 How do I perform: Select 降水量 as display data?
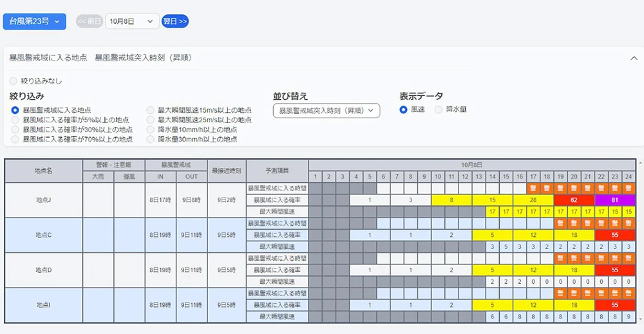[x=439, y=109]
